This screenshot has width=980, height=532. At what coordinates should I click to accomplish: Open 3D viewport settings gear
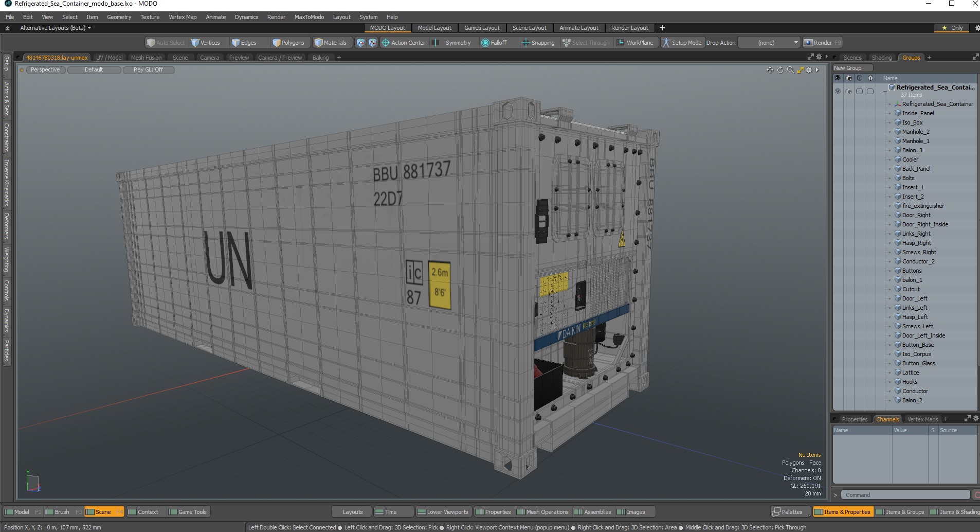coord(809,70)
